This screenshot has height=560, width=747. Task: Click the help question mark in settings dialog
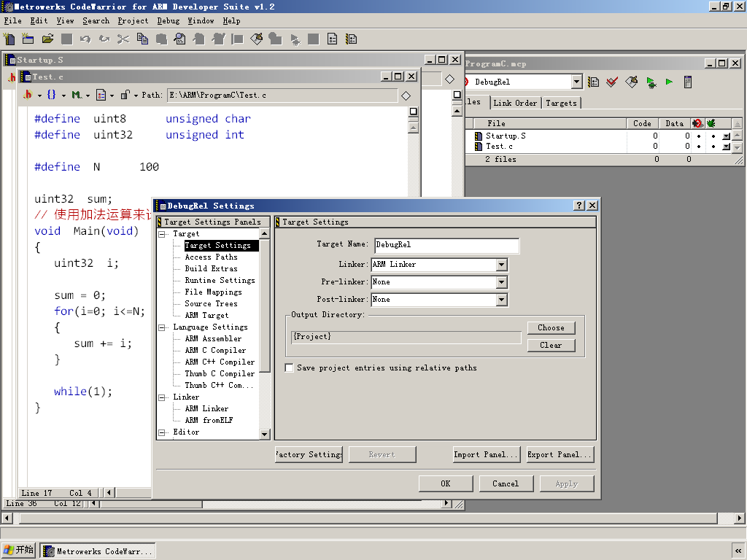578,205
